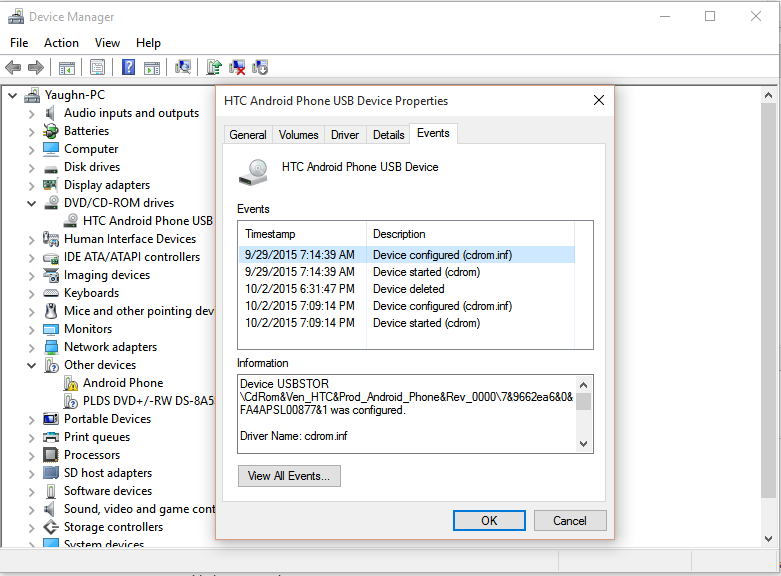The width and height of the screenshot is (781, 576).
Task: Expand the Software devices node
Action: 31,491
